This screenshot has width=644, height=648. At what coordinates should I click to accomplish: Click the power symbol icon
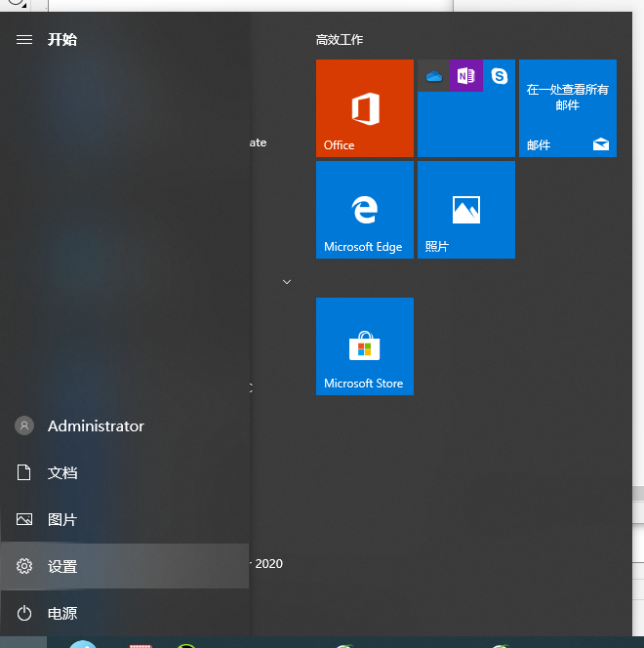[24, 613]
